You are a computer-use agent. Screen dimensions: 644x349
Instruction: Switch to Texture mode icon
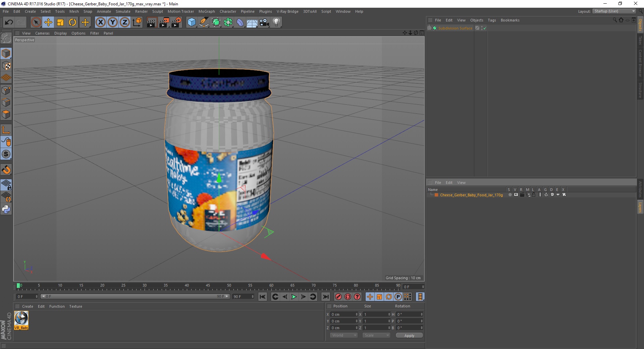[x=6, y=66]
